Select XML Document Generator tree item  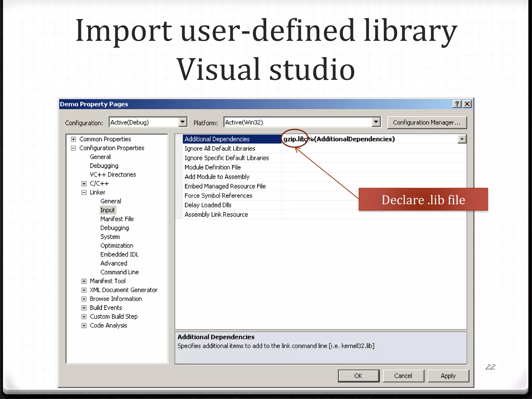[x=124, y=290]
